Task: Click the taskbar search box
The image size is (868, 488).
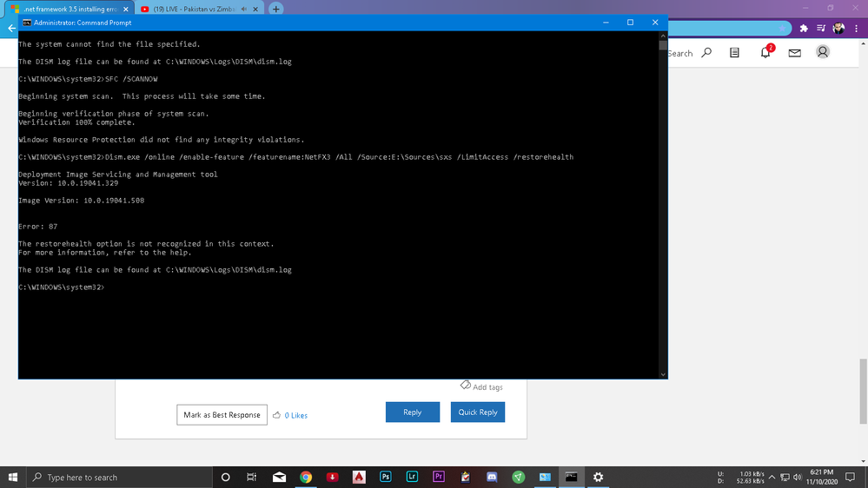Action: [x=119, y=477]
